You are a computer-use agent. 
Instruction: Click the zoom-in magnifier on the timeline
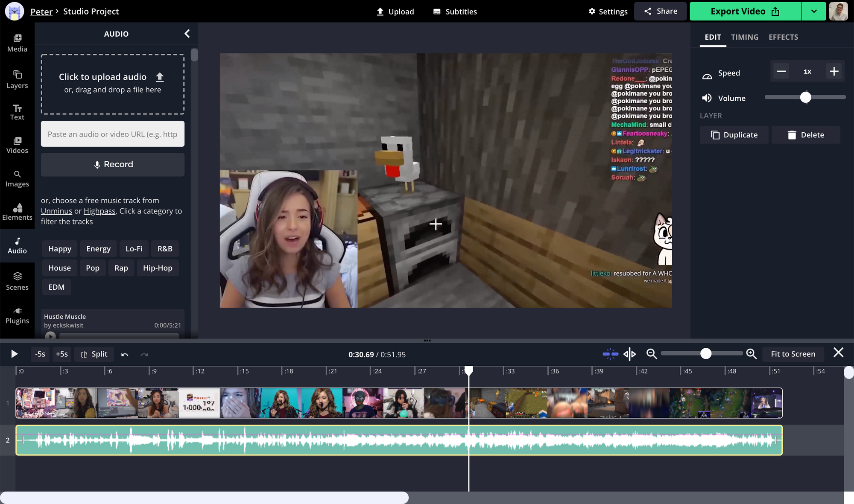(752, 354)
